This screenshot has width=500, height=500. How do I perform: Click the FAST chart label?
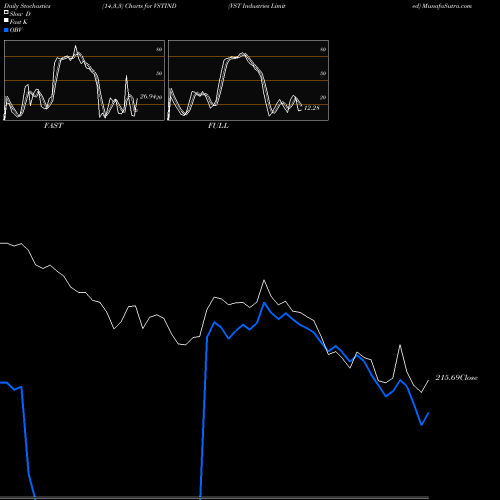click(53, 126)
